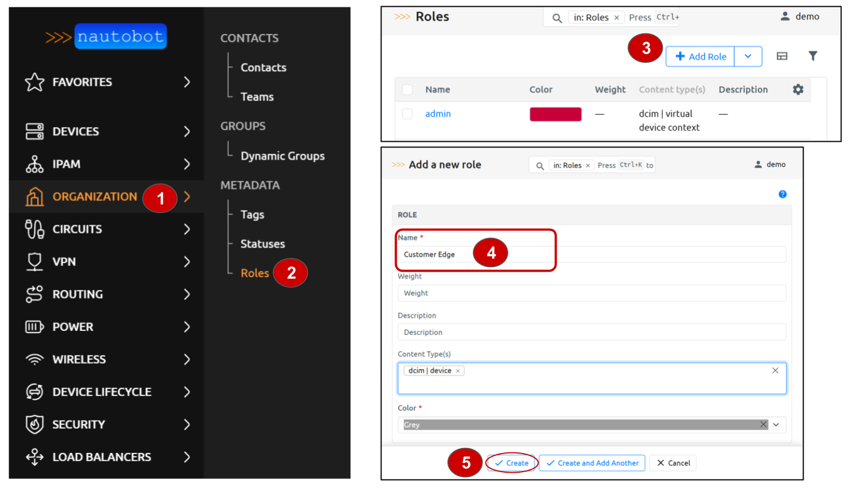This screenshot has height=488, width=868.
Task: Click the Weight input field
Action: pos(592,293)
